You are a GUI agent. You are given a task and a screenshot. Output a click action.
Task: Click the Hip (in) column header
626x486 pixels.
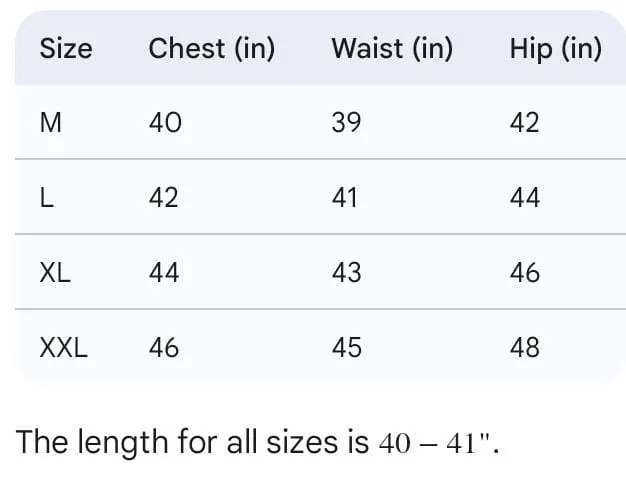pyautogui.click(x=555, y=49)
